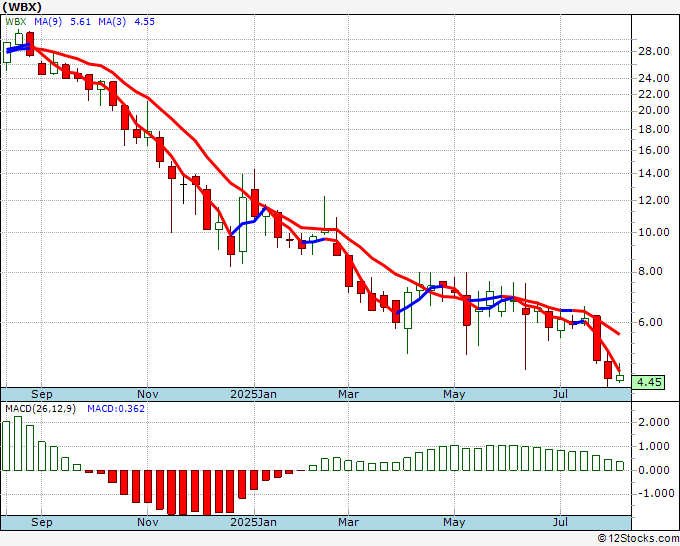The image size is (680, 546).
Task: Click the 22.00 price axis label
Action: point(654,94)
